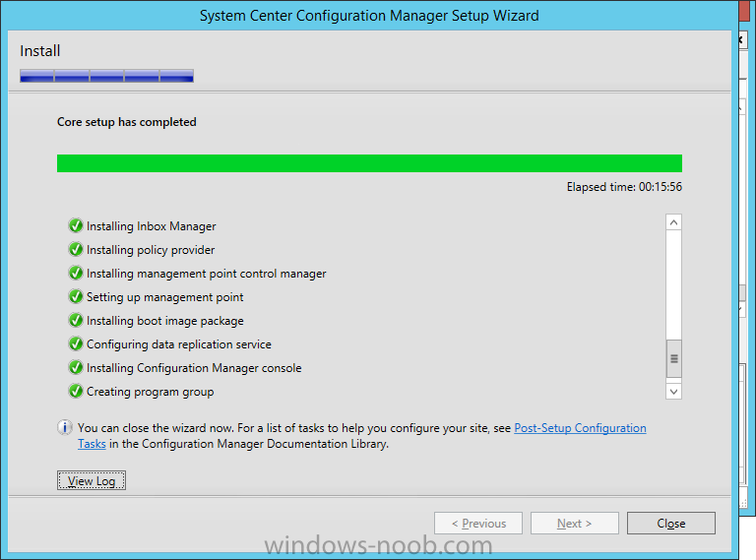Open the View Log button
This screenshot has height=560, width=756.
[x=92, y=480]
